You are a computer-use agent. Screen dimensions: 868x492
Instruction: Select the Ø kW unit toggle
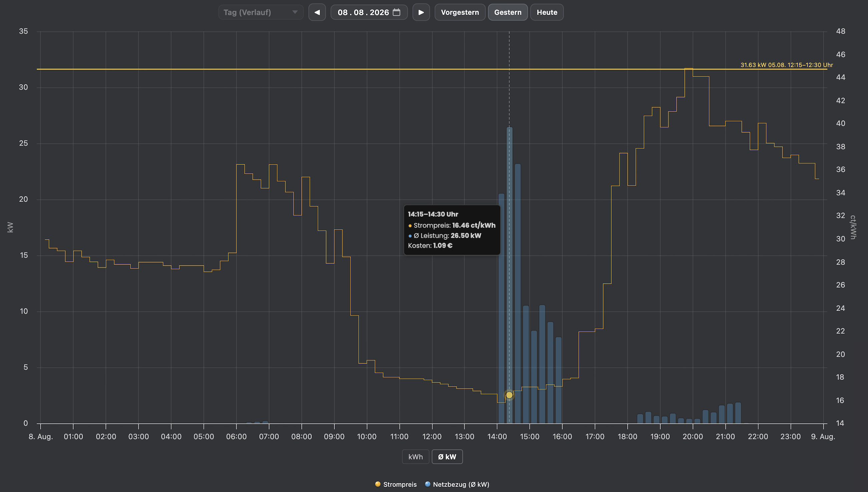(x=447, y=457)
